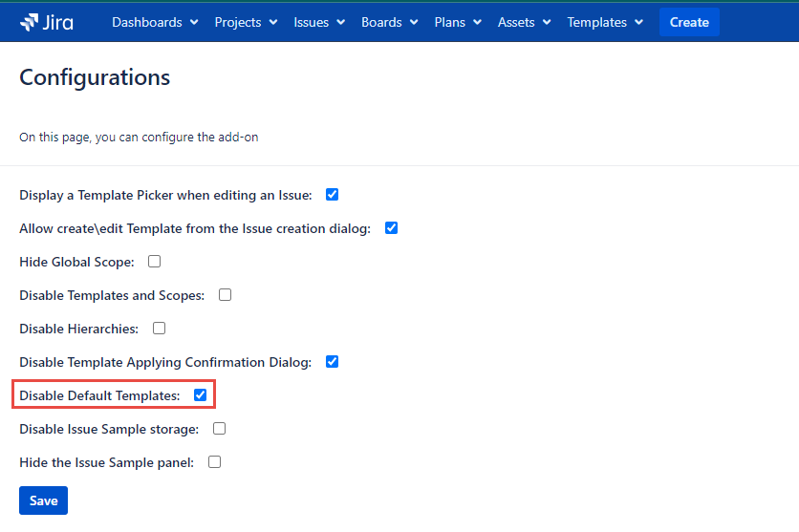Viewport: 799px width, 532px height.
Task: Uncheck the Disable Default Templates checkbox
Action: tap(201, 395)
